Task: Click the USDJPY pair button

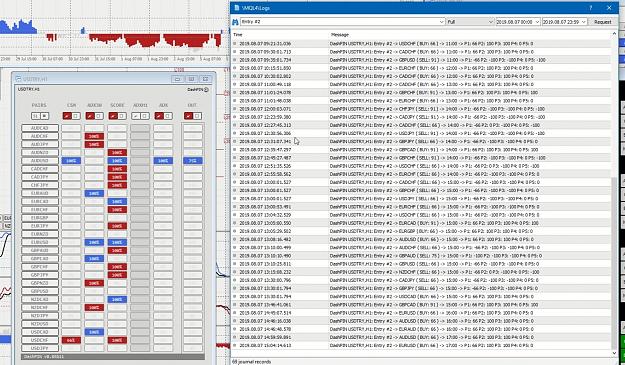Action: click(x=40, y=348)
